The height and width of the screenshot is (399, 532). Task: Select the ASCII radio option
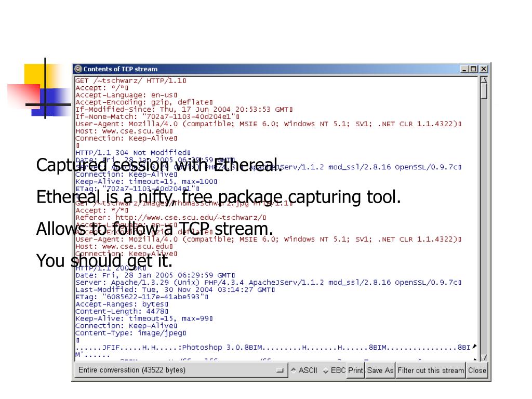coord(304,370)
